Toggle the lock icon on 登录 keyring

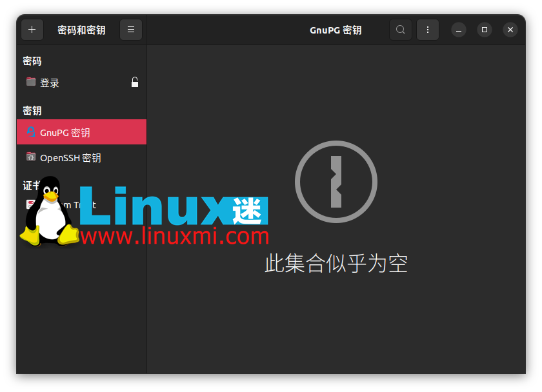[135, 82]
